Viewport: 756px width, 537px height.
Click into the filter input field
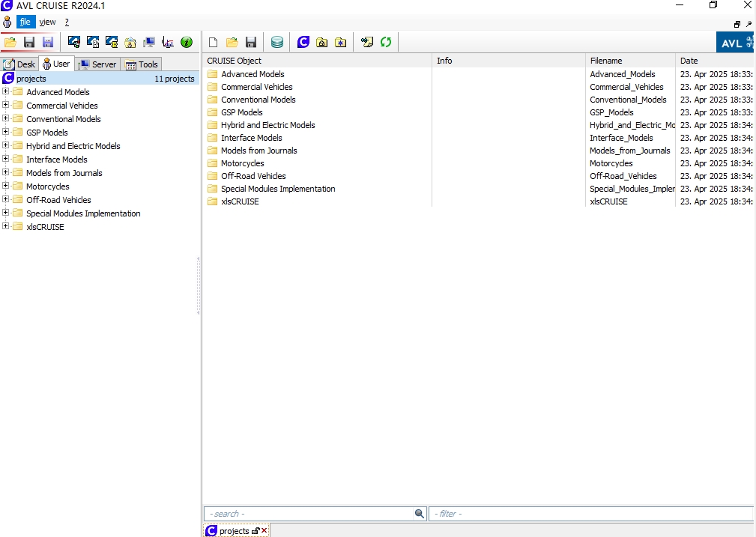590,514
